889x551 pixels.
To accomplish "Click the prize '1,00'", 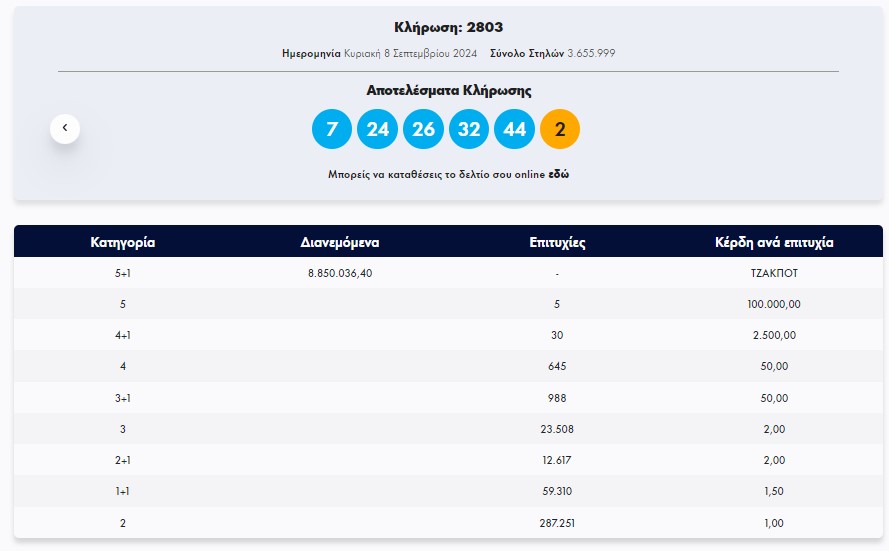I will coord(774,523).
